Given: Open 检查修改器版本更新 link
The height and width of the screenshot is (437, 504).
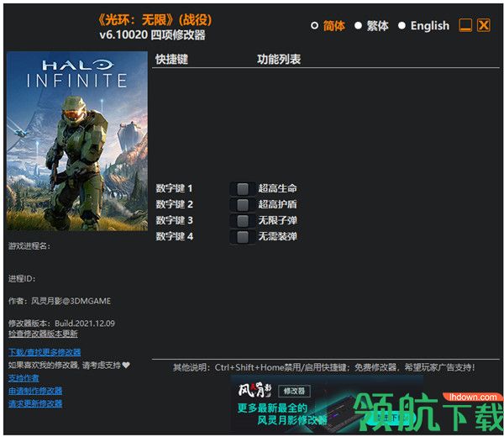Looking at the screenshot, I should pos(43,334).
